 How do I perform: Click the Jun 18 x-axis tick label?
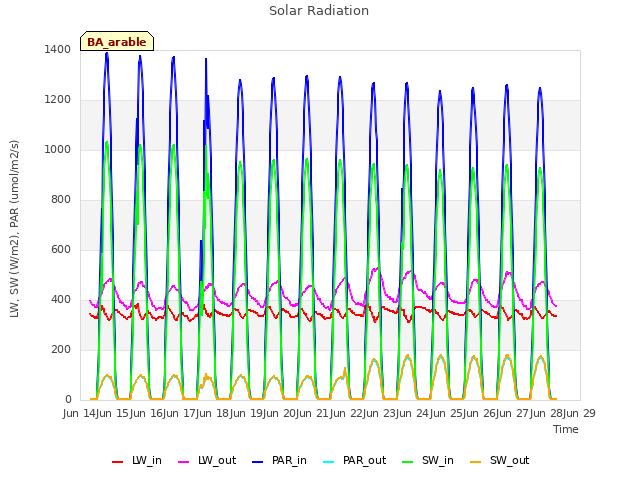point(214,413)
